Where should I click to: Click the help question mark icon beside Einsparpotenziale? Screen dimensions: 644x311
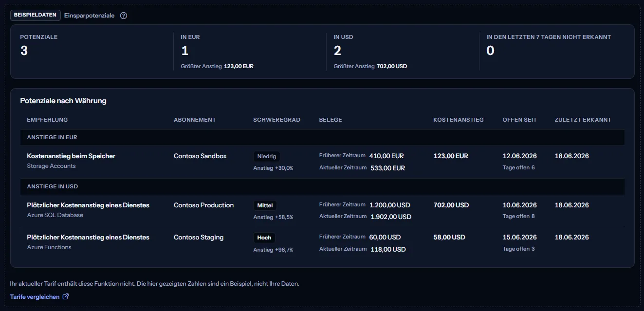coord(124,16)
